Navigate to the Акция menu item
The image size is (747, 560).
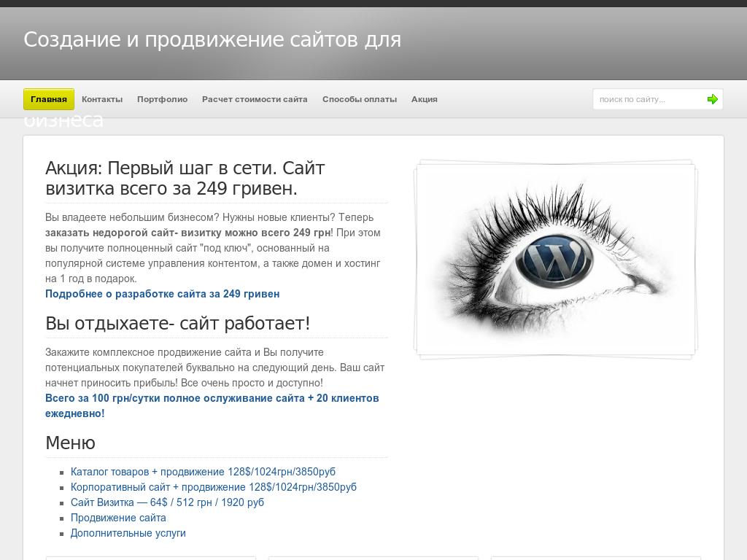click(425, 99)
